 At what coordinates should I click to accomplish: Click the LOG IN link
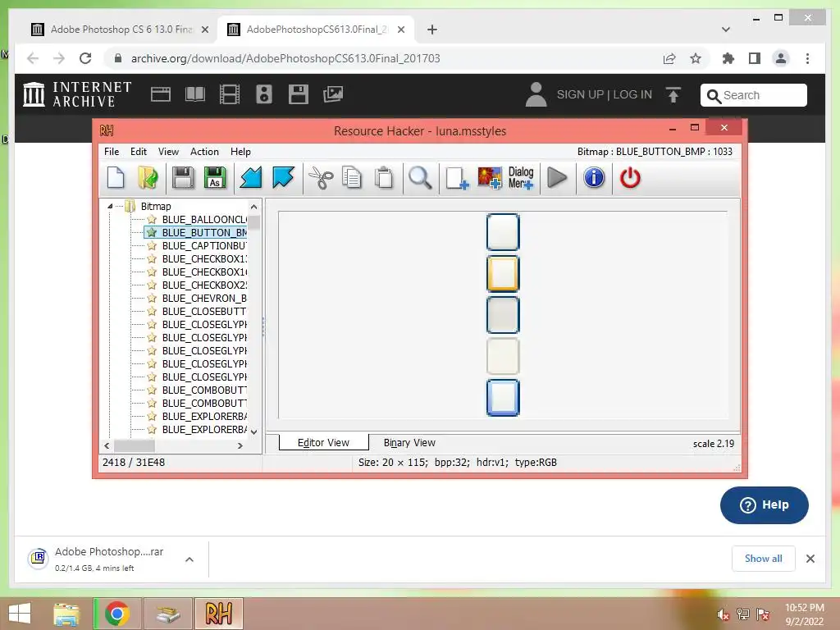coord(632,95)
